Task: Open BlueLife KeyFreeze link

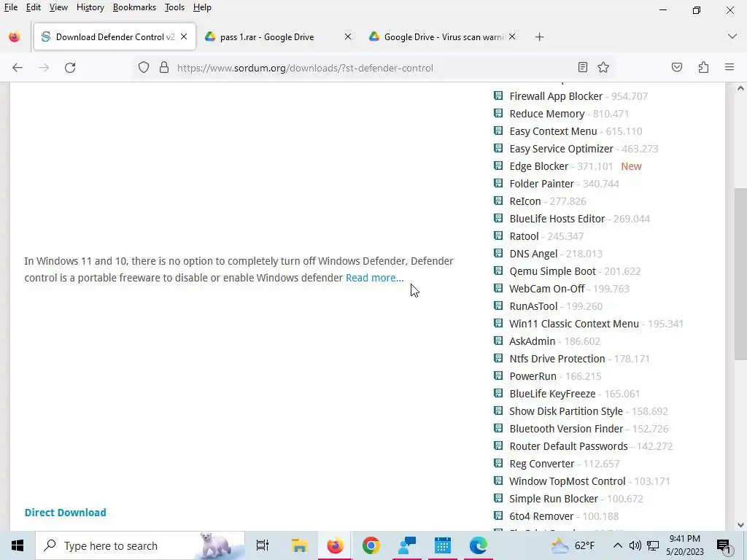Action: click(552, 394)
